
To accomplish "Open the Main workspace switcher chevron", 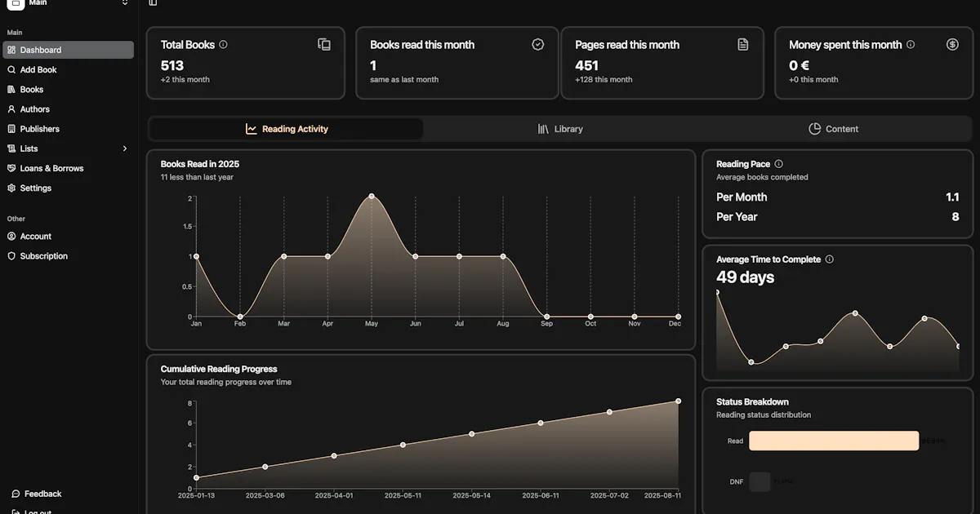I will 125,2.
